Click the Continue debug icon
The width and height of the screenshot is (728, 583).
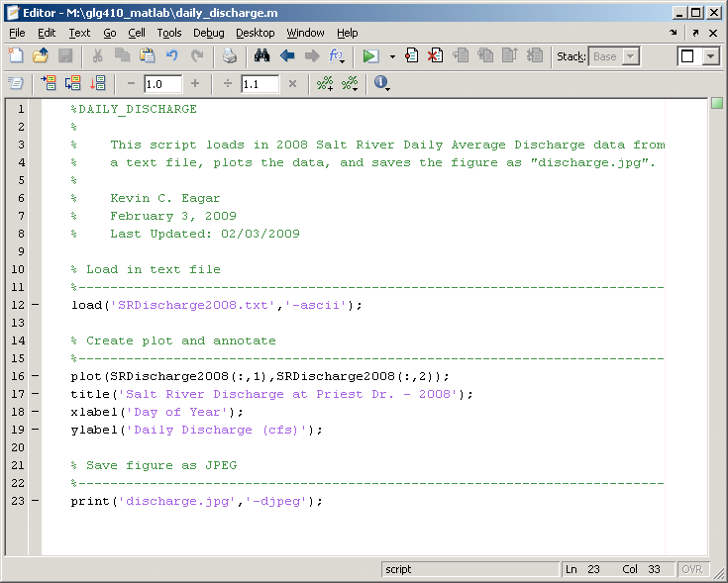[535, 55]
